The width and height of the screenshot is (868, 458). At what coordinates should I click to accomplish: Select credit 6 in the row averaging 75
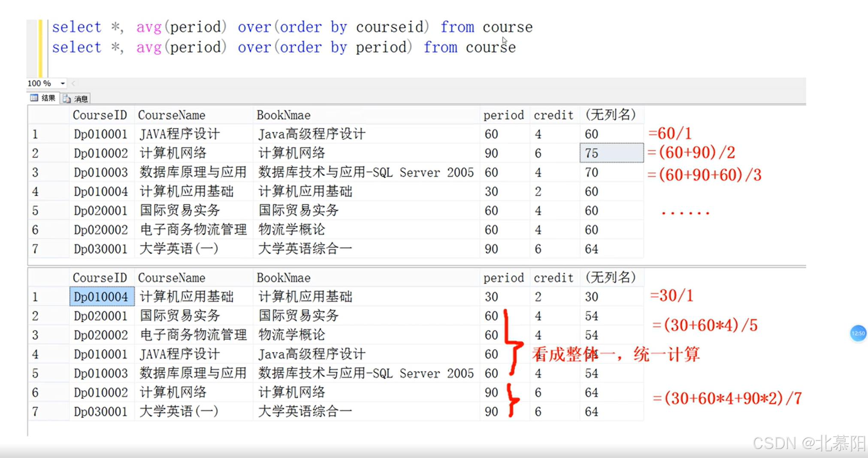(x=555, y=153)
